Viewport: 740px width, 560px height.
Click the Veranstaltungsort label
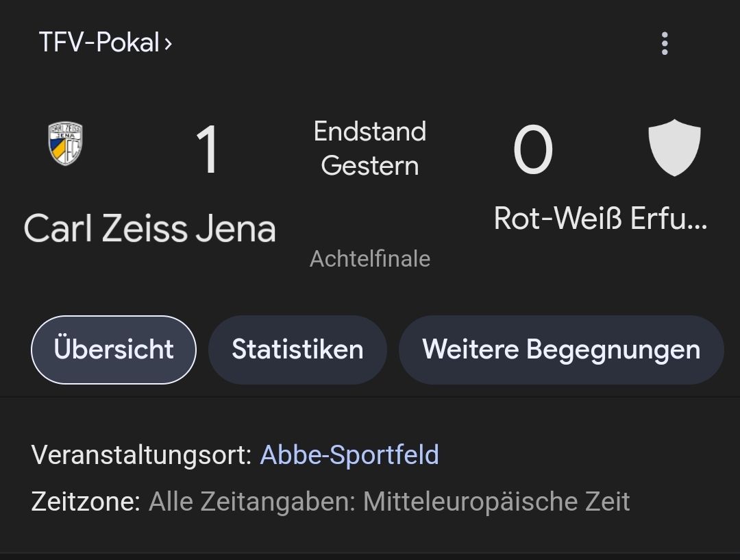click(142, 455)
